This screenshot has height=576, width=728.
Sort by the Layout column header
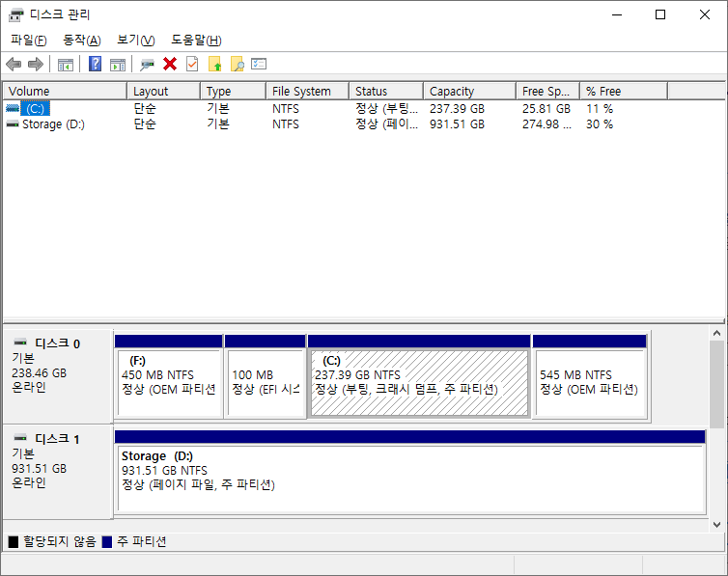coord(163,92)
